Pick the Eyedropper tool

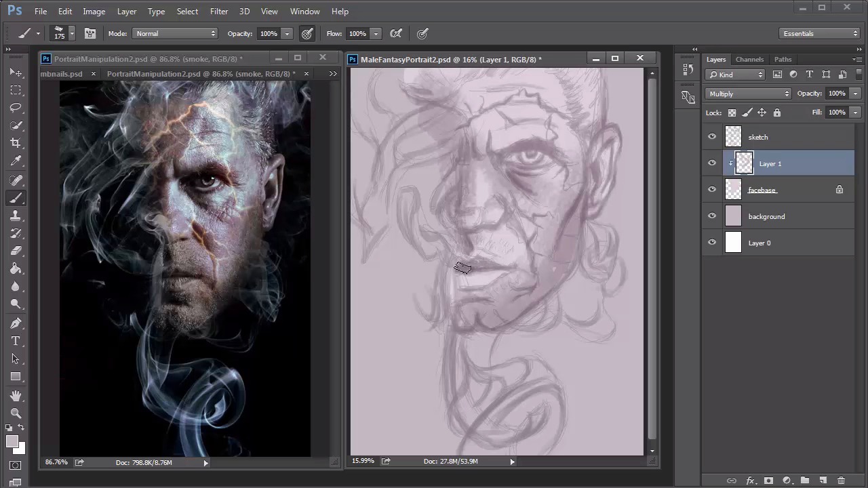(x=16, y=161)
